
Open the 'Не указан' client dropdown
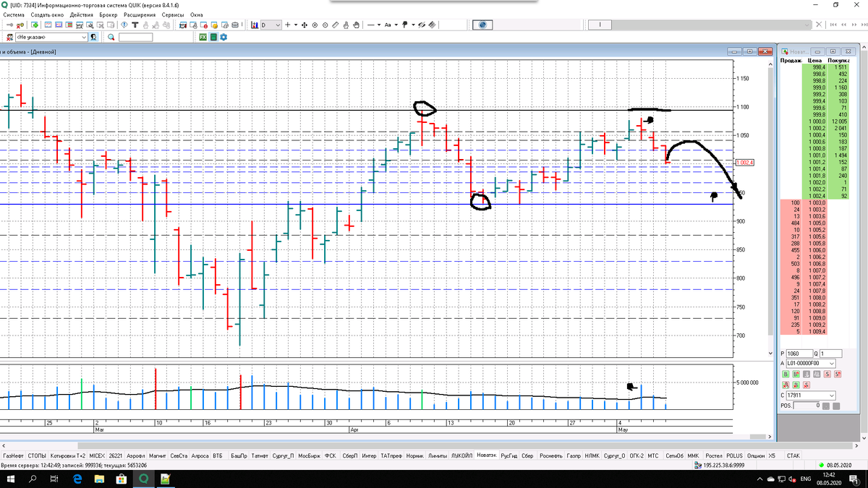(x=51, y=37)
